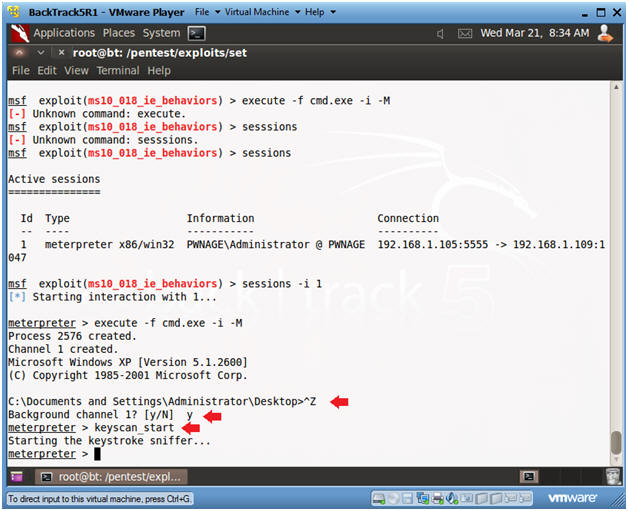Image resolution: width=628 pixels, height=511 pixels.
Task: Open the terminal Edit menu
Action: click(47, 71)
